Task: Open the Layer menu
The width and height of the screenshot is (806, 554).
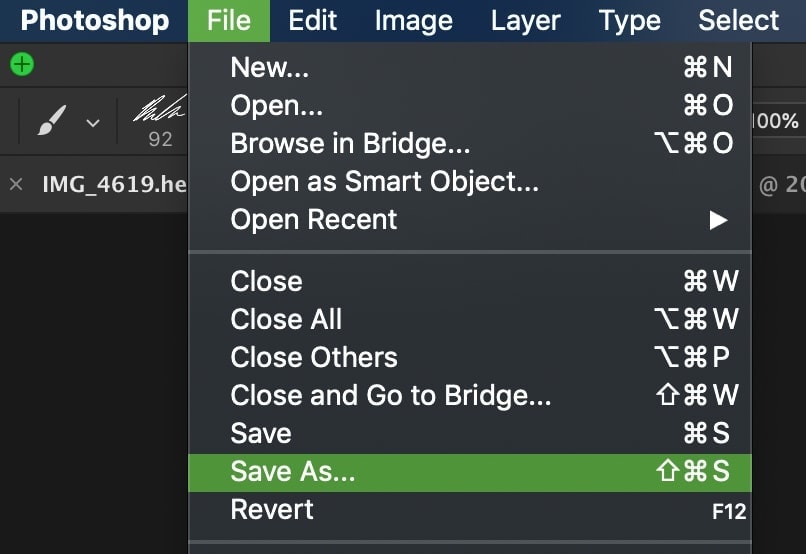Action: point(525,21)
